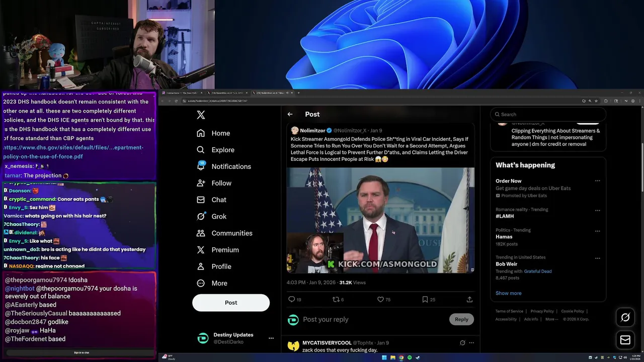Open Windows Start button on taskbar
644x362 pixels.
384,357
